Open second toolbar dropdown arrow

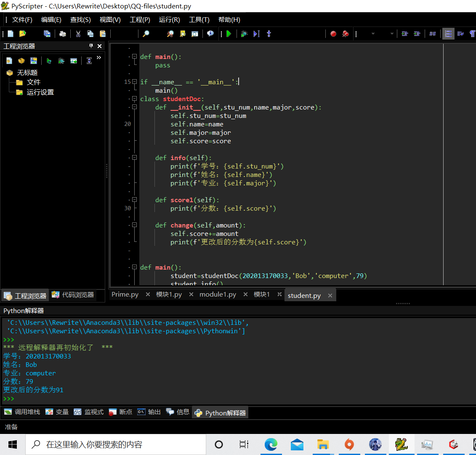click(x=391, y=34)
